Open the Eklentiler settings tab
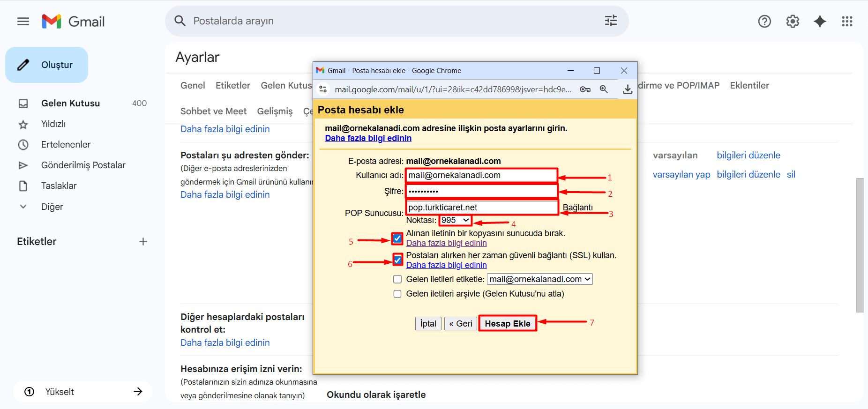 click(x=749, y=85)
